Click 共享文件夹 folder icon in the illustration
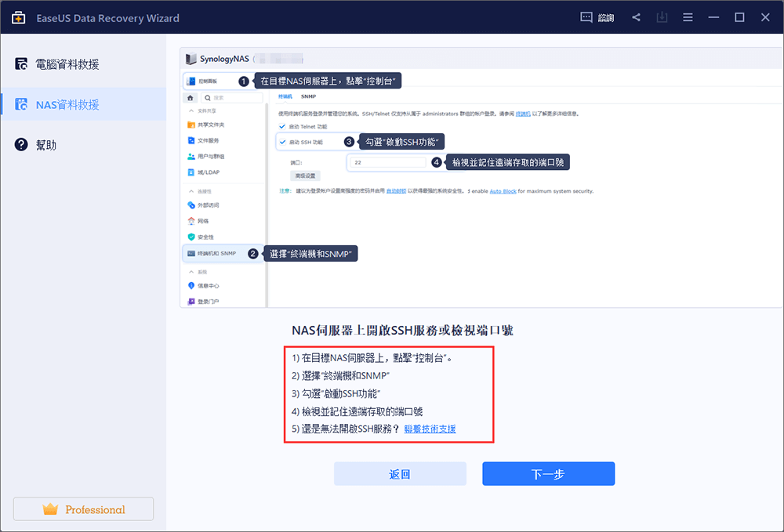The width and height of the screenshot is (784, 532). (x=191, y=125)
